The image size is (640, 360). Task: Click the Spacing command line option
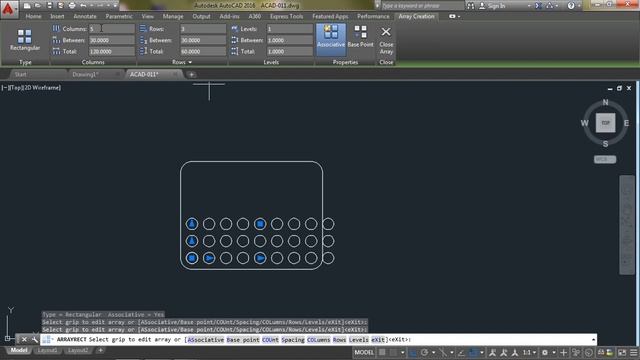tap(293, 340)
